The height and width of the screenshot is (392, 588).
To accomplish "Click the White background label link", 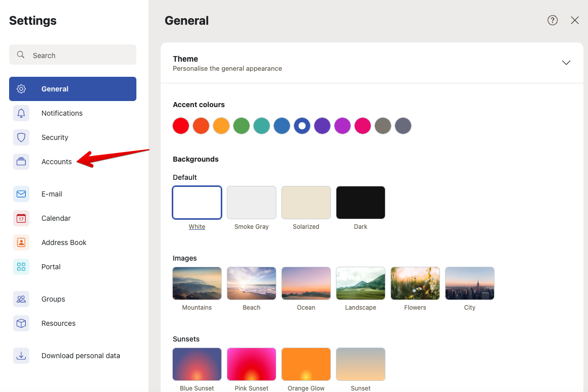I will point(197,227).
